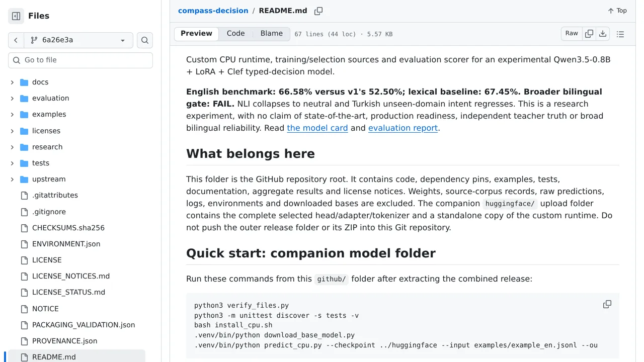
Task: Copy raw file contents icon
Action: click(589, 34)
